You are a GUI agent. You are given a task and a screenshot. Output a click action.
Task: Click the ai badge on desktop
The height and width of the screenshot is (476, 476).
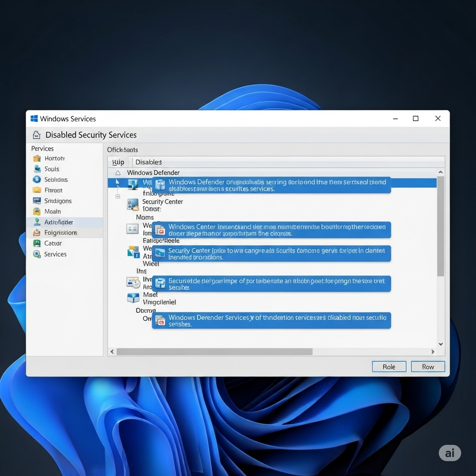450,453
